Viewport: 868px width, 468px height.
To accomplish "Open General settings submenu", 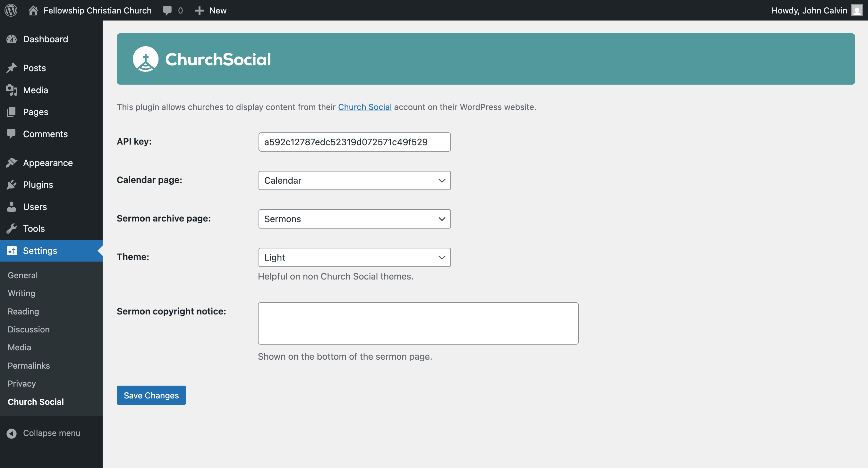I will point(22,275).
